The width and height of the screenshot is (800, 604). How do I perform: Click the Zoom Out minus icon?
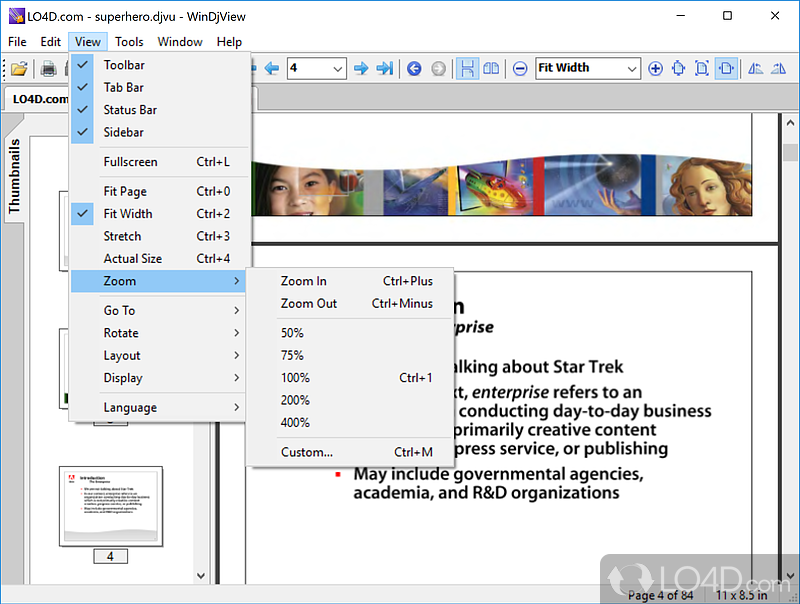click(519, 68)
